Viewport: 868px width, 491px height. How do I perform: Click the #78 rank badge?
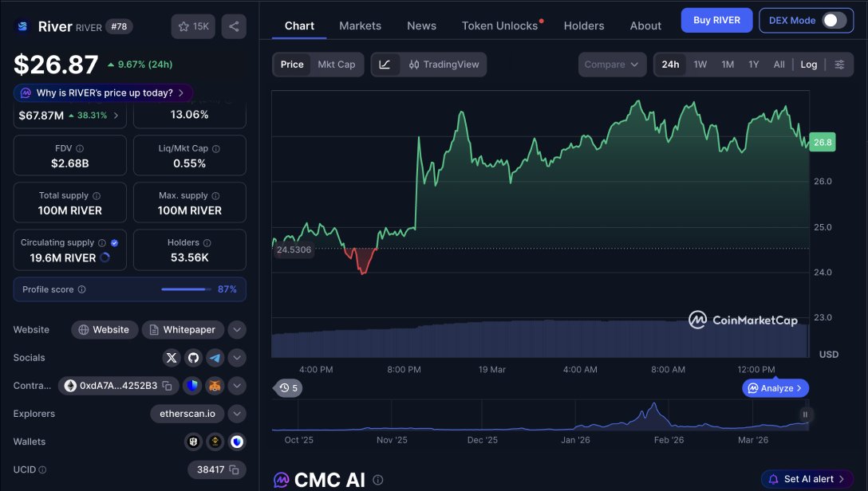(x=119, y=26)
